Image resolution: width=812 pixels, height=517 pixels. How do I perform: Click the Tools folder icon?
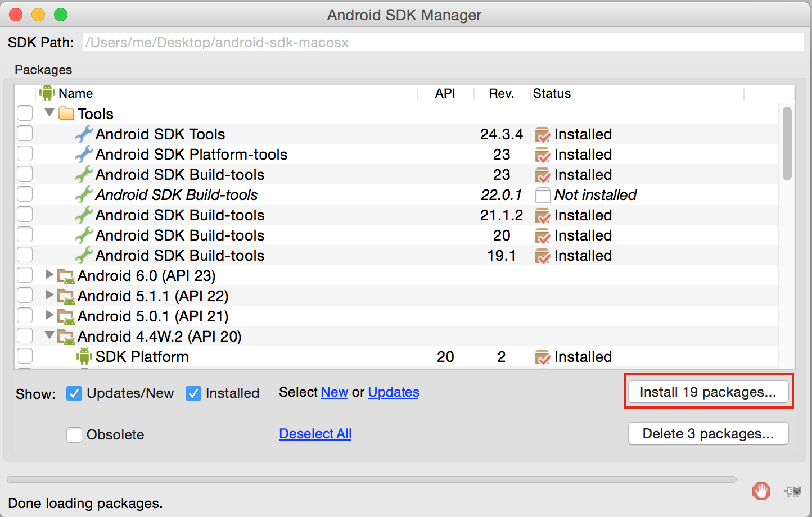pos(66,114)
